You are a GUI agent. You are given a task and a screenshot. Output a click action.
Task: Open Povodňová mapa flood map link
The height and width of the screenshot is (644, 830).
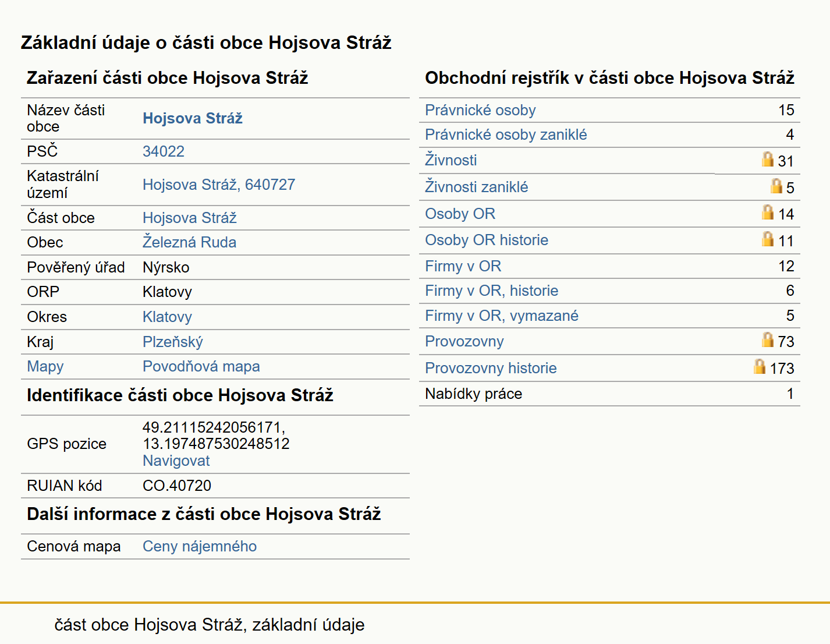pos(201,366)
